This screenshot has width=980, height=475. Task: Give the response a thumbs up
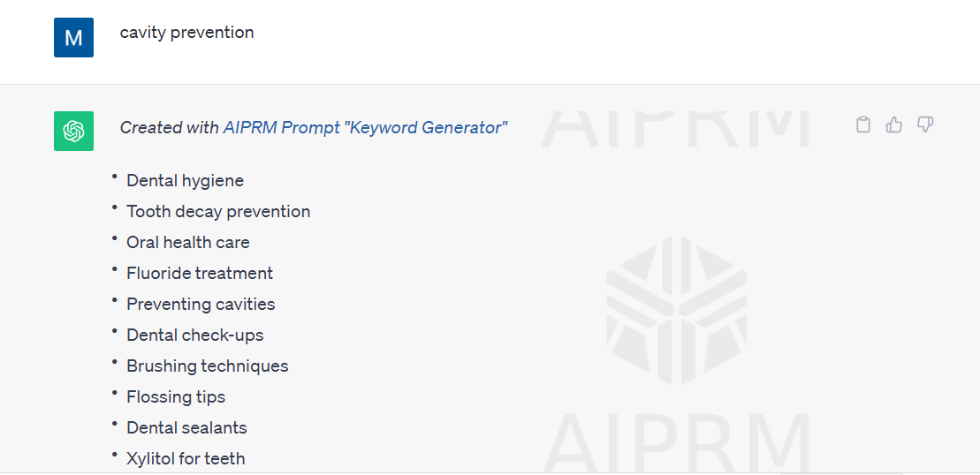pos(894,125)
